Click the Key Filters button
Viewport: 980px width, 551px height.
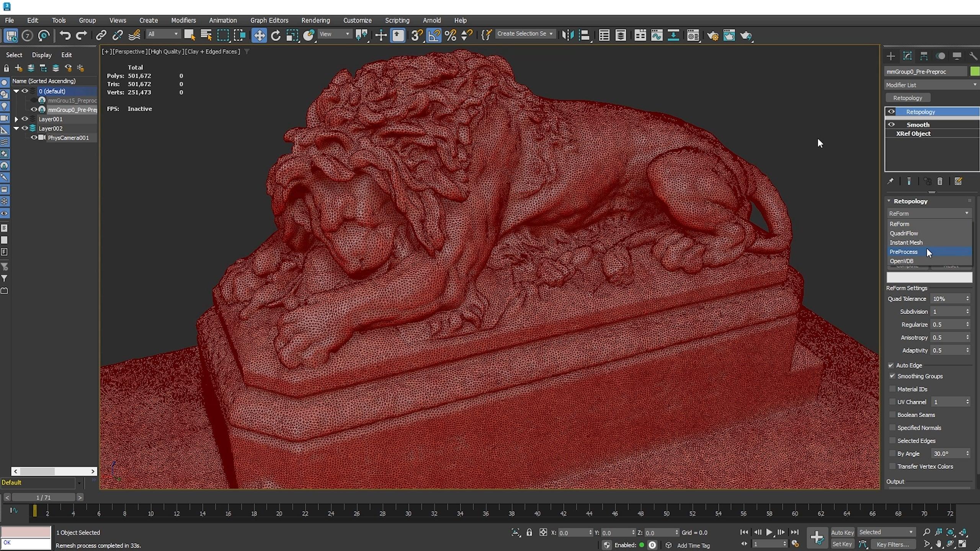[x=893, y=544]
